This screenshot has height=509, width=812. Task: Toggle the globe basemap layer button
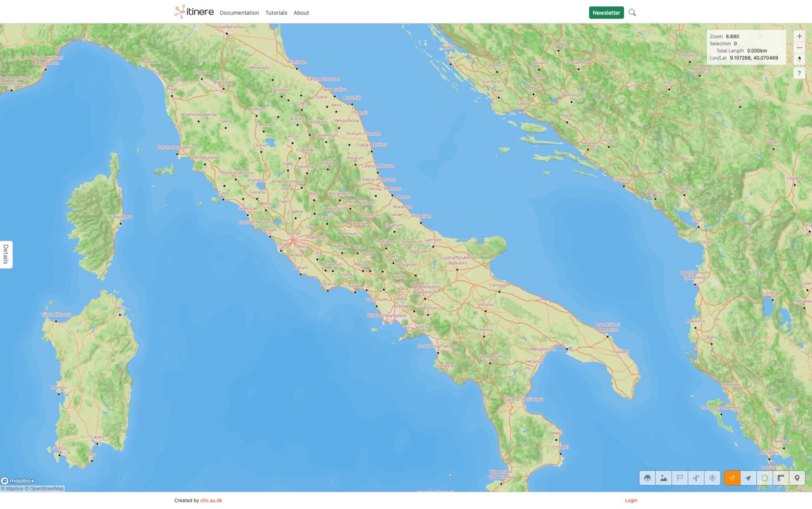tap(647, 478)
